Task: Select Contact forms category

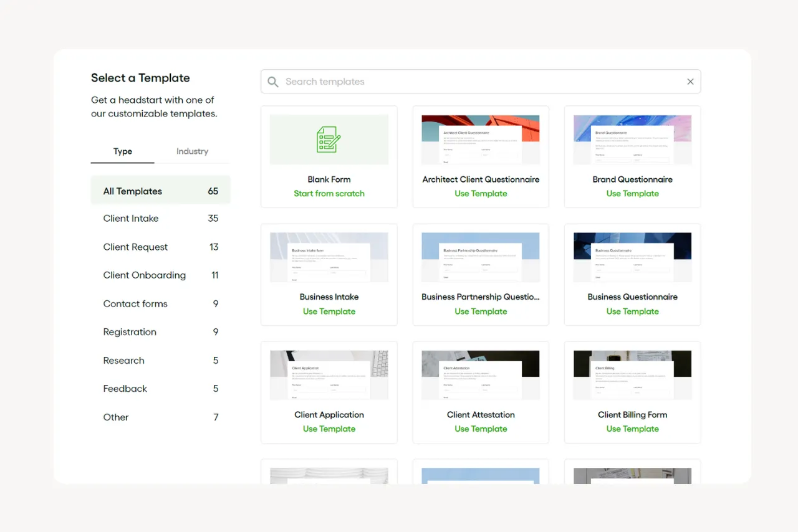Action: pyautogui.click(x=161, y=304)
